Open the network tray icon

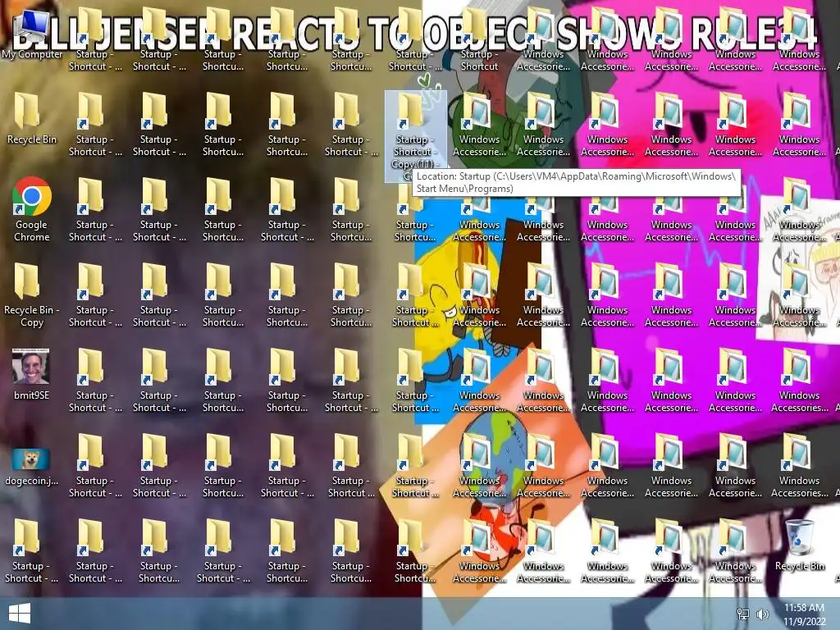click(x=743, y=614)
